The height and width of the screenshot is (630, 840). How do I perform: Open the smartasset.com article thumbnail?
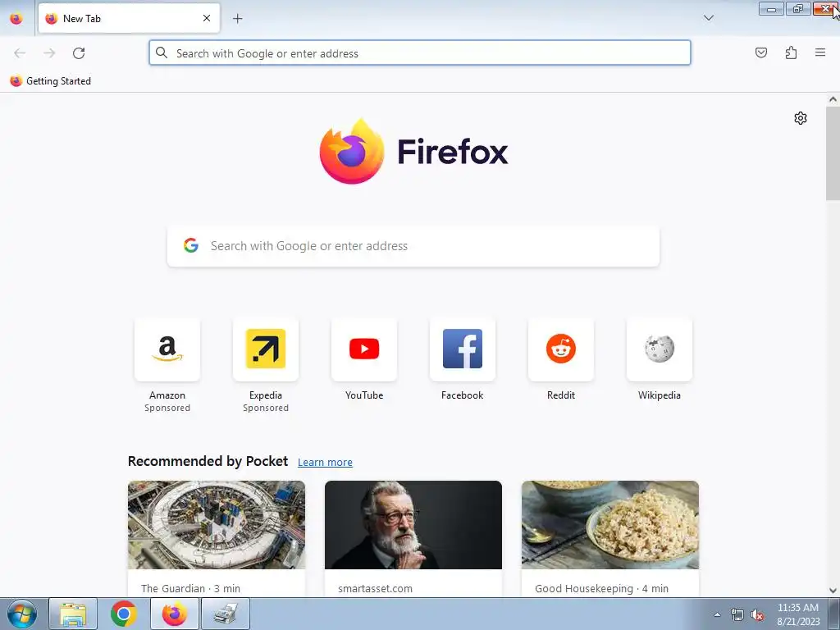413,525
